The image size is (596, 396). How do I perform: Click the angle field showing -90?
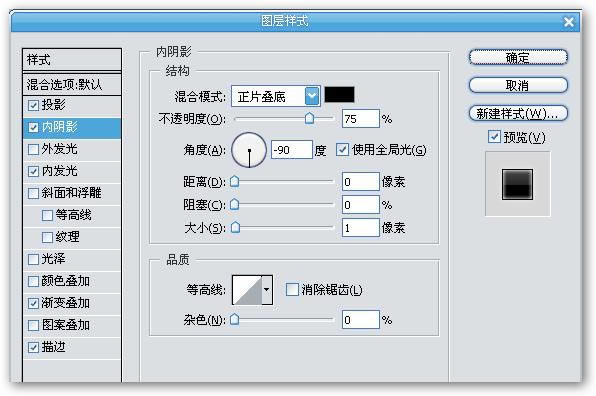[x=292, y=150]
